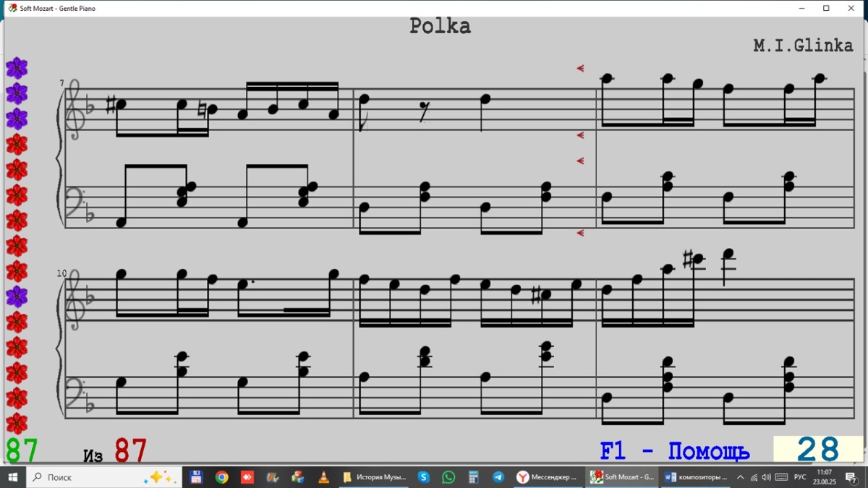Click the volume icon in the system tray

(x=767, y=477)
